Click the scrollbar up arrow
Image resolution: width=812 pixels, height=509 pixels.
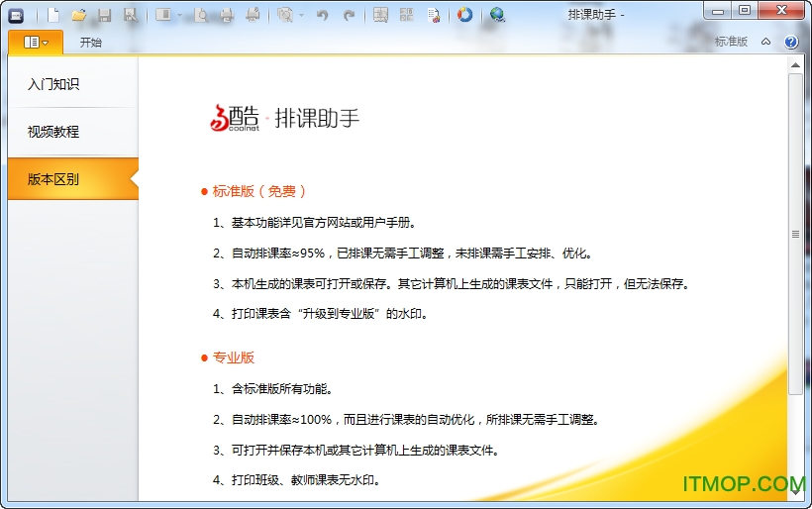(x=795, y=65)
